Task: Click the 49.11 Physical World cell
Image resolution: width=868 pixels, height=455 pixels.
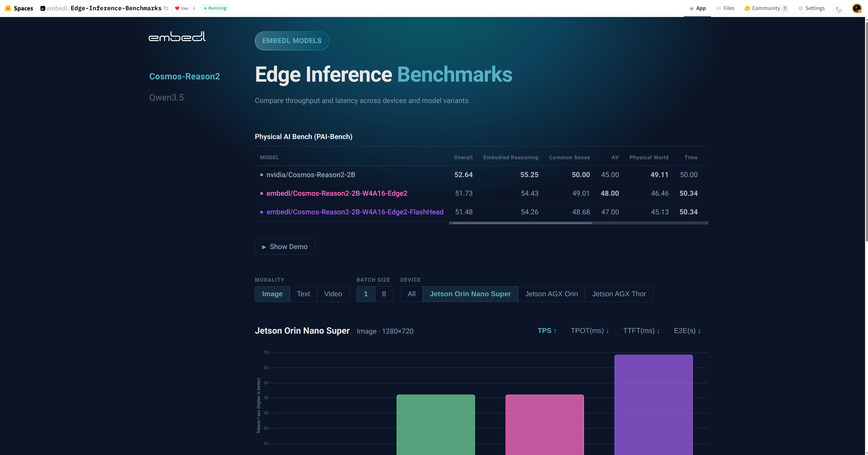Action: (x=659, y=175)
